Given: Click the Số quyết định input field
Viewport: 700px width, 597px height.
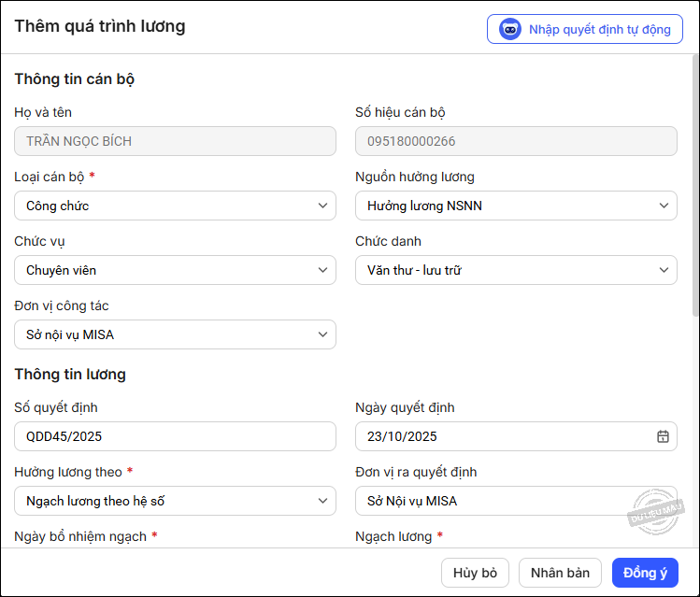Looking at the screenshot, I should (x=175, y=436).
